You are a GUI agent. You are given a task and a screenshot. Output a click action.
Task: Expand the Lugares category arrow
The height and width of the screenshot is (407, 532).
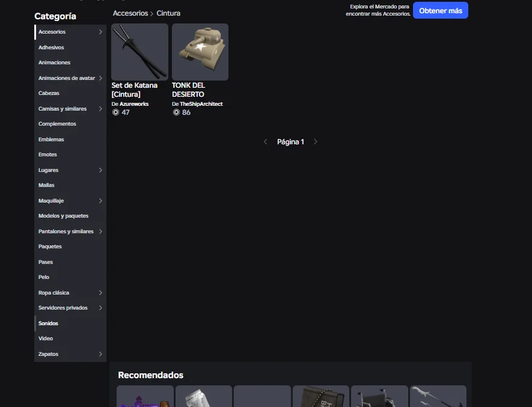tap(100, 170)
